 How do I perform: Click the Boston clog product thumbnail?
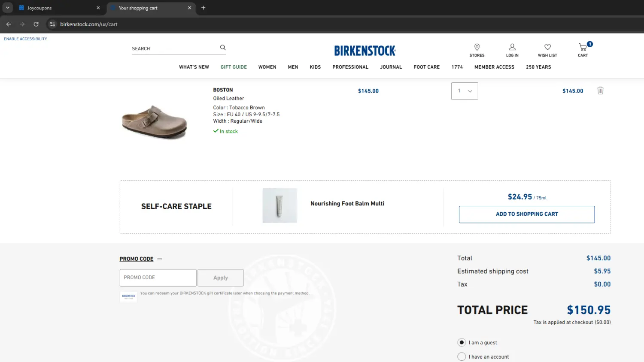coord(155,121)
